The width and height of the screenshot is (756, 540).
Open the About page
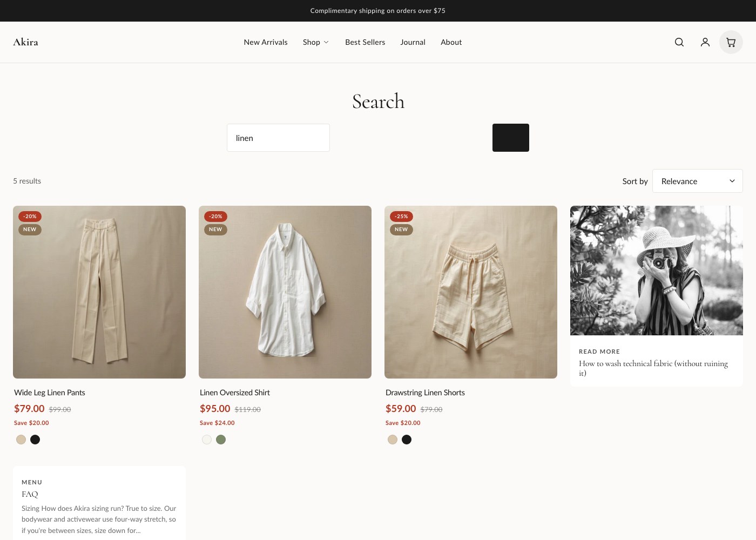click(x=451, y=42)
